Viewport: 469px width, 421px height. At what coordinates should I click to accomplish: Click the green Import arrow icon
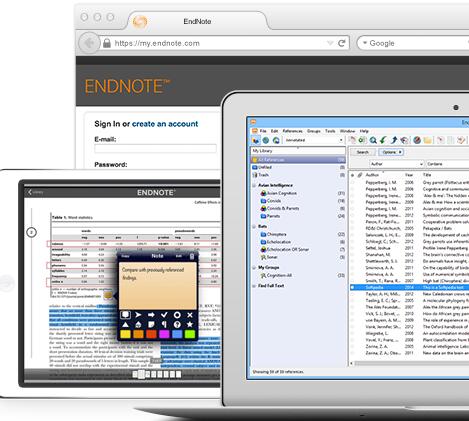click(x=383, y=140)
